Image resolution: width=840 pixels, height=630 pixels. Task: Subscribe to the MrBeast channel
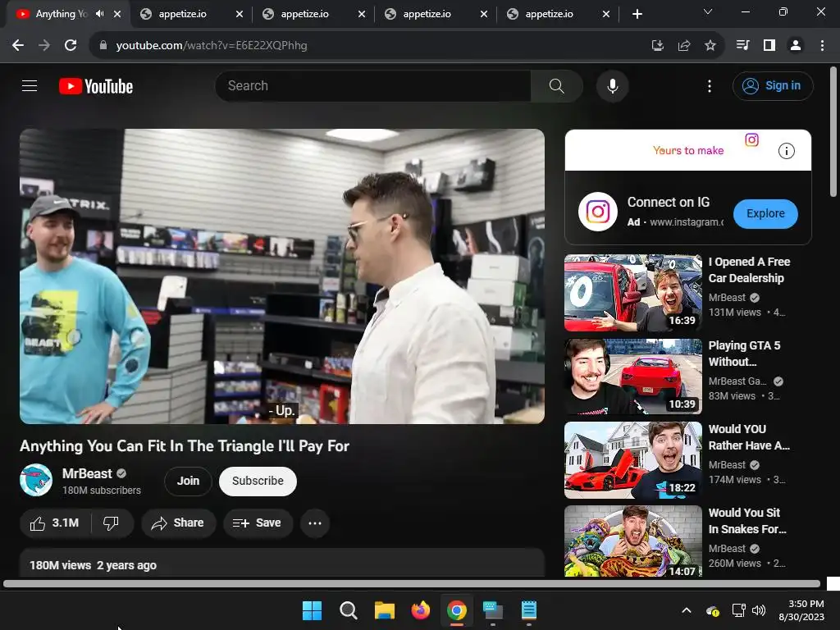click(258, 481)
